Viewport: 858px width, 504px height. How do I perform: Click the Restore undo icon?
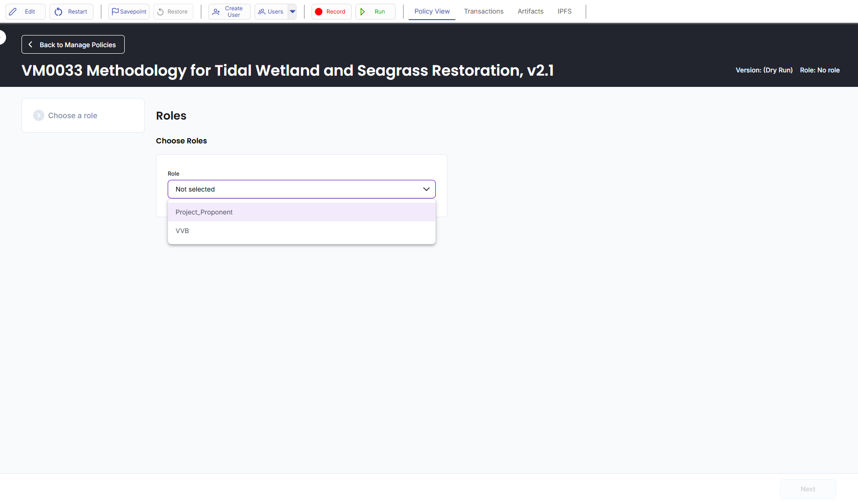pos(161,12)
